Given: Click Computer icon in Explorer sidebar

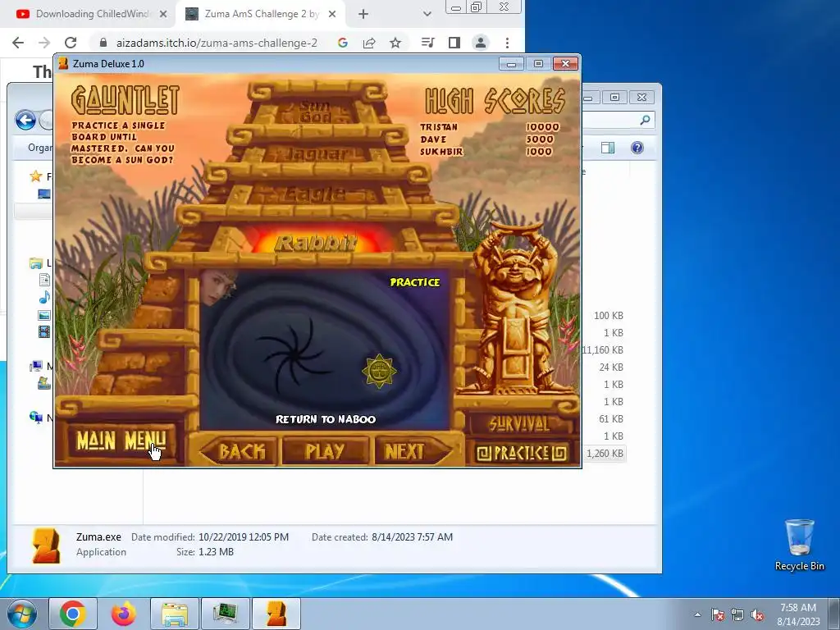Looking at the screenshot, I should (36, 367).
